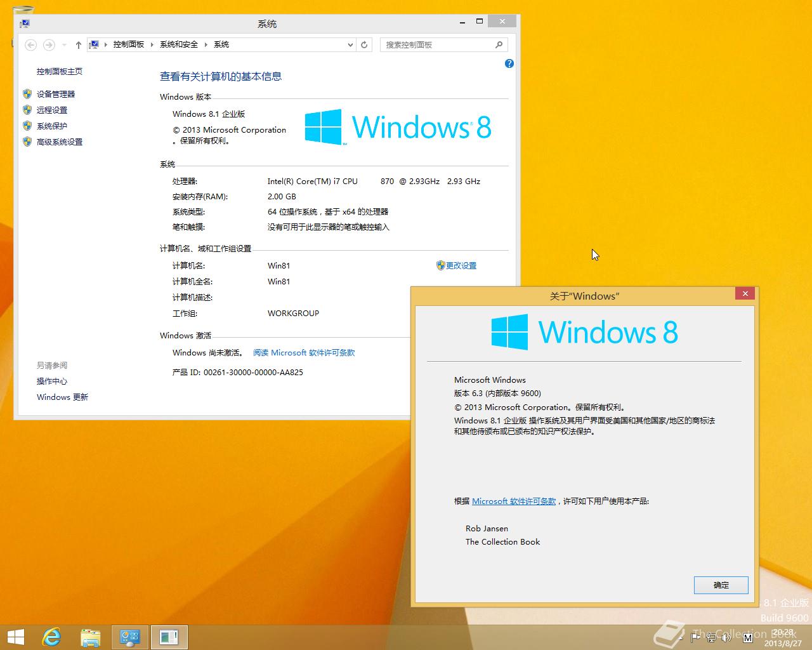The height and width of the screenshot is (650, 812).
Task: Expand arrow after 控制面板 breadcrumb
Action: [x=152, y=44]
